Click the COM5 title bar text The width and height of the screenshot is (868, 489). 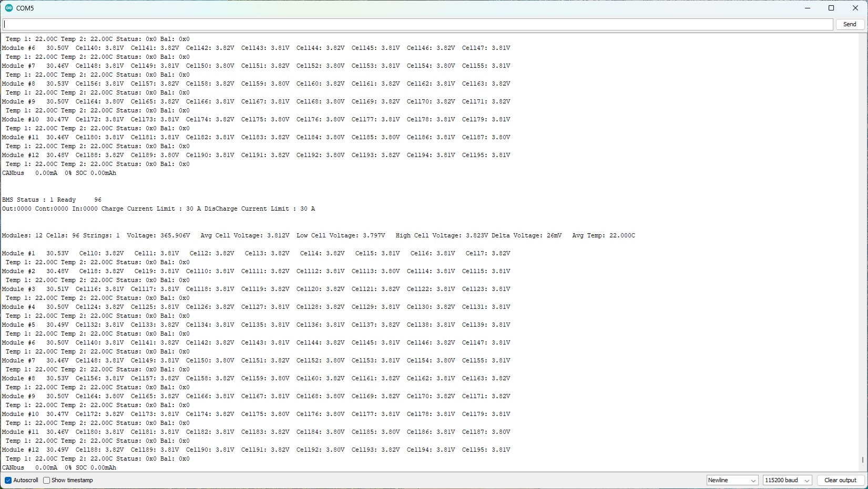coord(25,8)
